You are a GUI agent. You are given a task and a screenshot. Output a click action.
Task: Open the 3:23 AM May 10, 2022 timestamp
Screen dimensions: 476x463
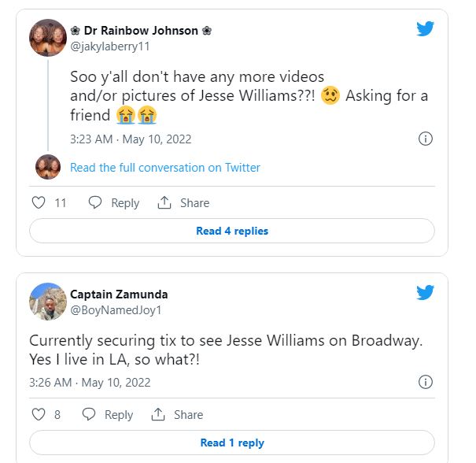pos(131,139)
